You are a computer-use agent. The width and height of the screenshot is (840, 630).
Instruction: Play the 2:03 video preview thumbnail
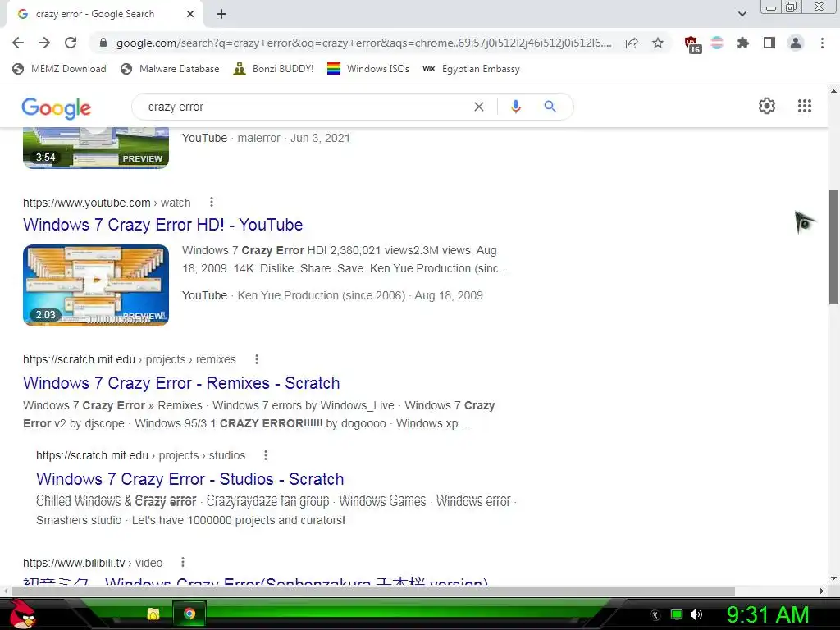(96, 285)
